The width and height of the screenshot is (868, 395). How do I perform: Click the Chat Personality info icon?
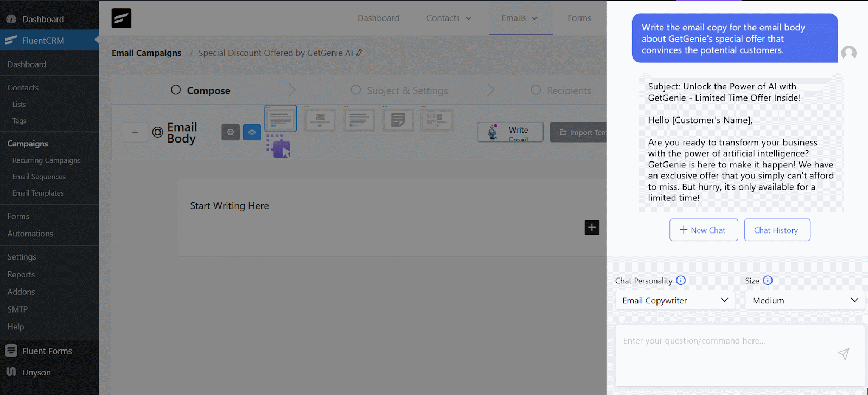pos(681,281)
